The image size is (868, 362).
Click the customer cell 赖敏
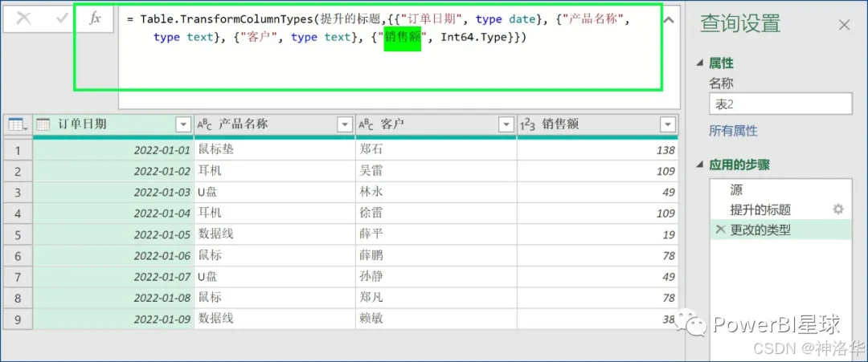(x=436, y=319)
